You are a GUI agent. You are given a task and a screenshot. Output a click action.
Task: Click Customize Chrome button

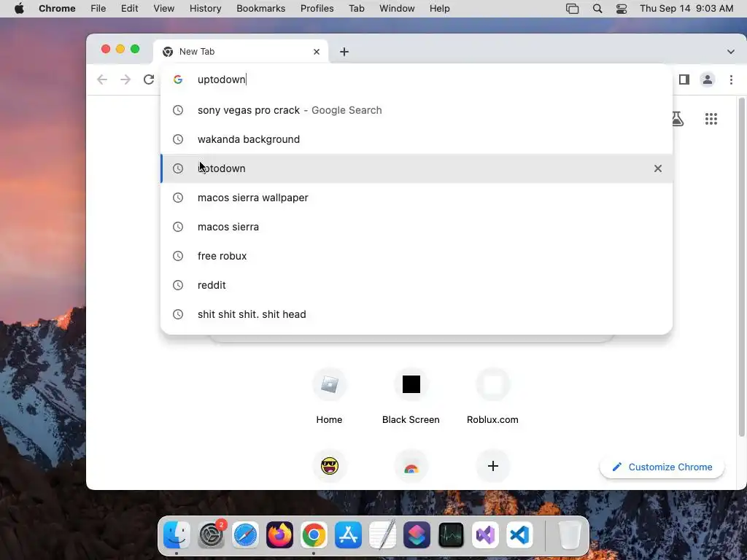[x=662, y=467]
